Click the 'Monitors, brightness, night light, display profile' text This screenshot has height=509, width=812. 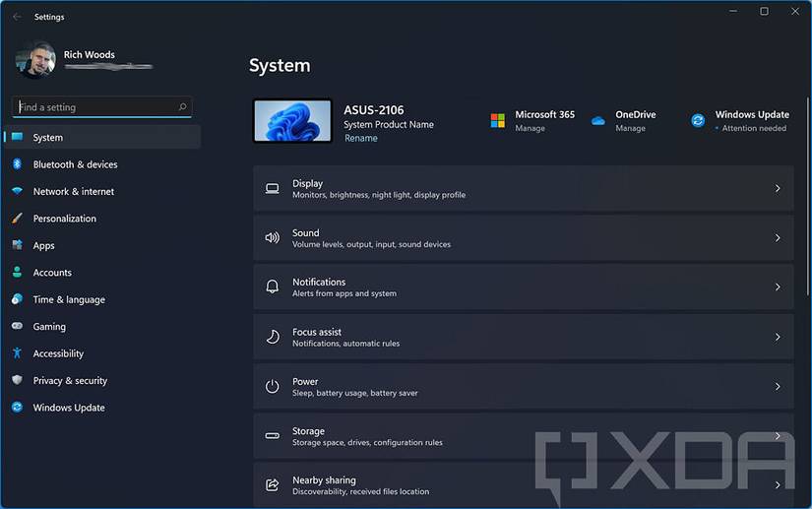[379, 195]
